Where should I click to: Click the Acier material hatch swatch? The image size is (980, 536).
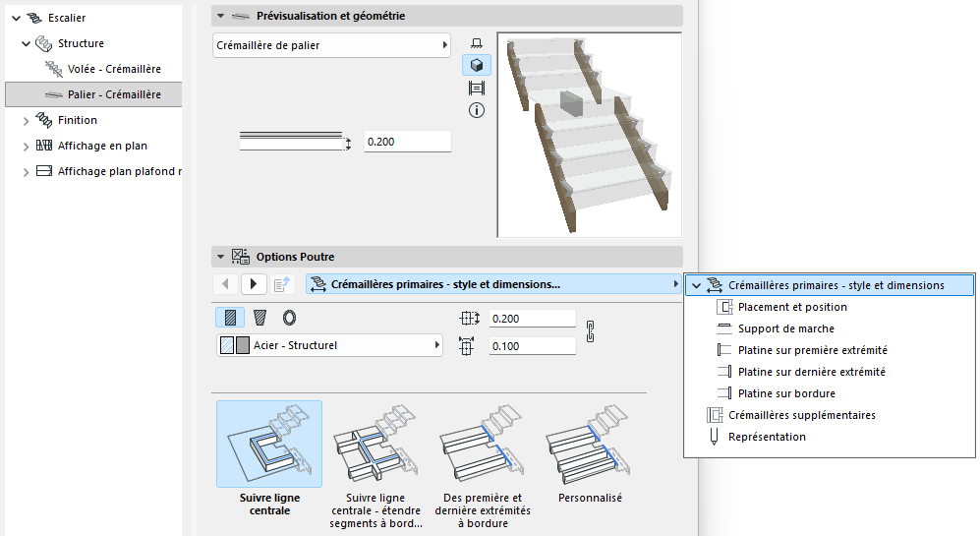227,345
